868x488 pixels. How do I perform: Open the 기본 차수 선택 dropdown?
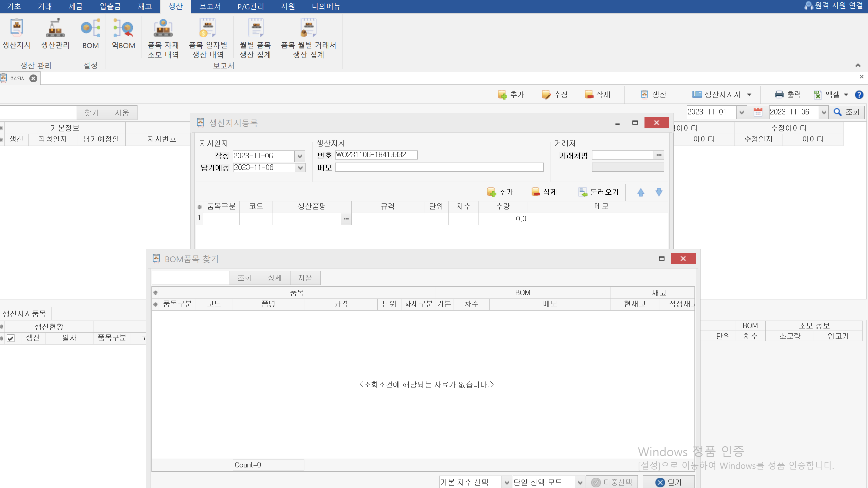[506, 482]
